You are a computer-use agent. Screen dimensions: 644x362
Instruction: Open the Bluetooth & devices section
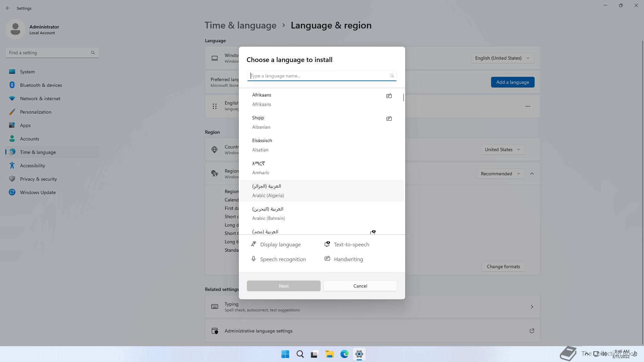tap(41, 85)
